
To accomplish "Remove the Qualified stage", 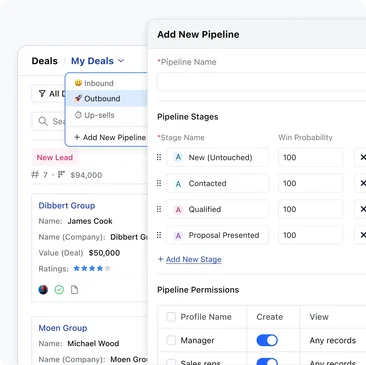I will [x=362, y=209].
